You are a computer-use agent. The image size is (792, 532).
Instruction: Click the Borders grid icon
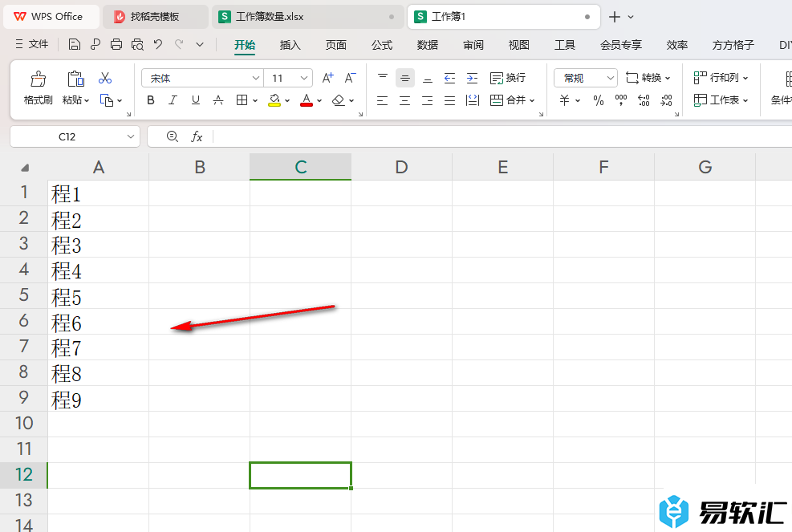coord(242,100)
